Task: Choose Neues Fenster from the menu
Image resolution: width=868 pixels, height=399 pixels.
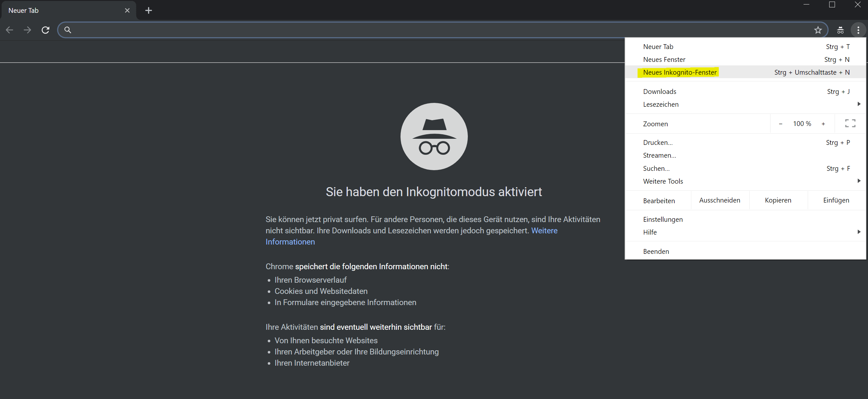Action: (x=745, y=59)
